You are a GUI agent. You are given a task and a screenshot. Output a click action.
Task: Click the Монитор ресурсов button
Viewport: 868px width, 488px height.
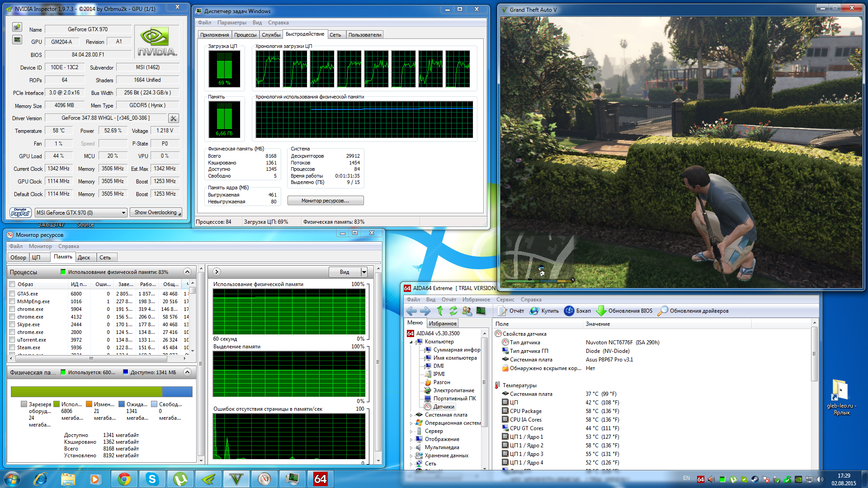click(325, 201)
